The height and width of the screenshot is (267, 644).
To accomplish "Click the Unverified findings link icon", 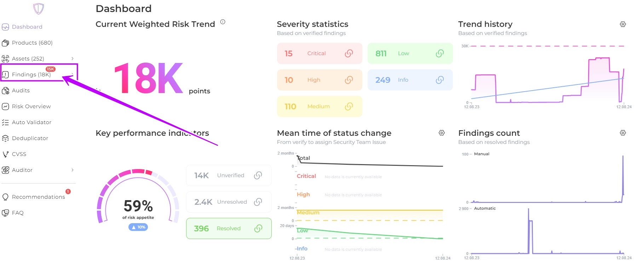I will 258,175.
